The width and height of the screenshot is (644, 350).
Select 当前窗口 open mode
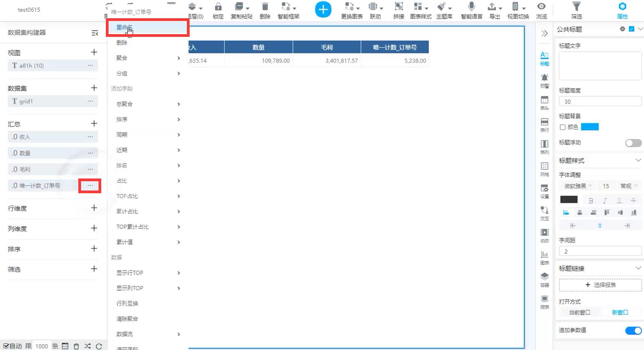click(580, 312)
